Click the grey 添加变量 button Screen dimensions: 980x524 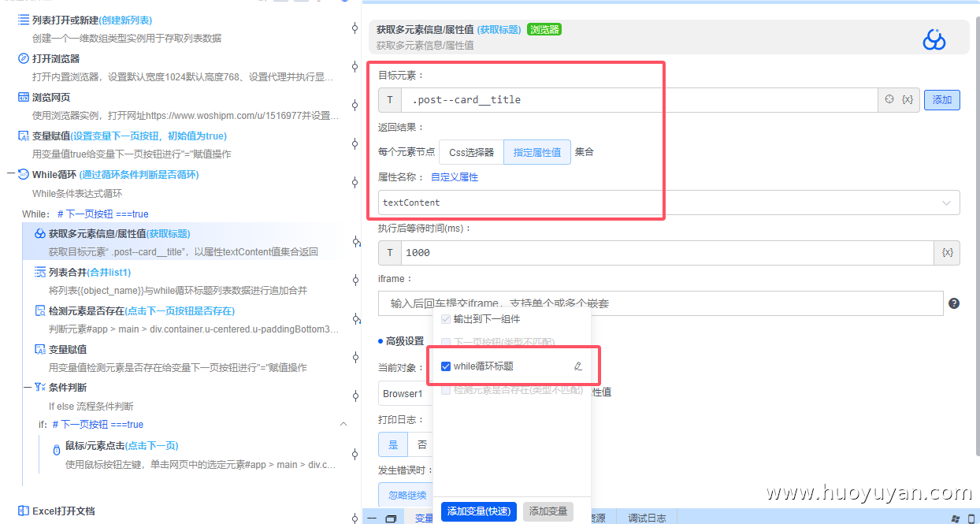(x=548, y=511)
